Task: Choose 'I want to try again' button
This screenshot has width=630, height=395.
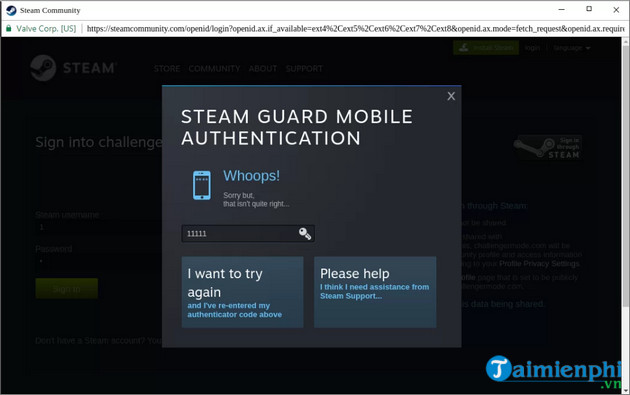Action: (x=242, y=292)
